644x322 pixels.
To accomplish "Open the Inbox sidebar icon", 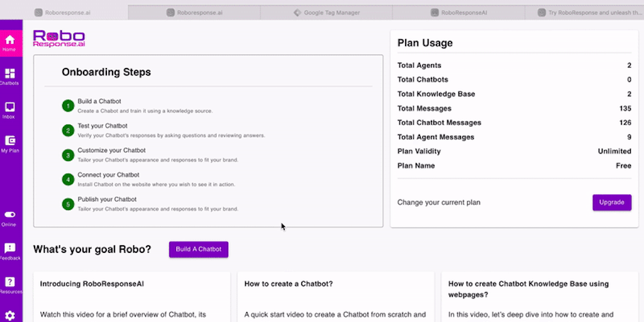I will tap(10, 109).
